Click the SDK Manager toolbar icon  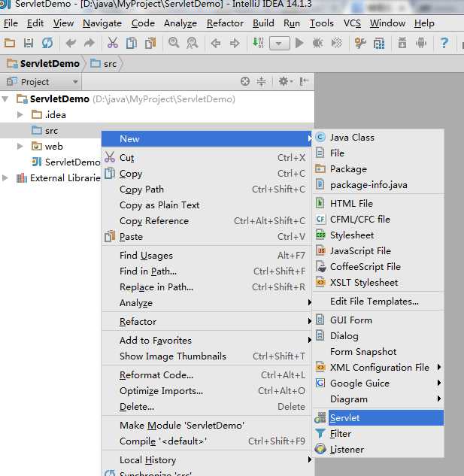(x=402, y=43)
